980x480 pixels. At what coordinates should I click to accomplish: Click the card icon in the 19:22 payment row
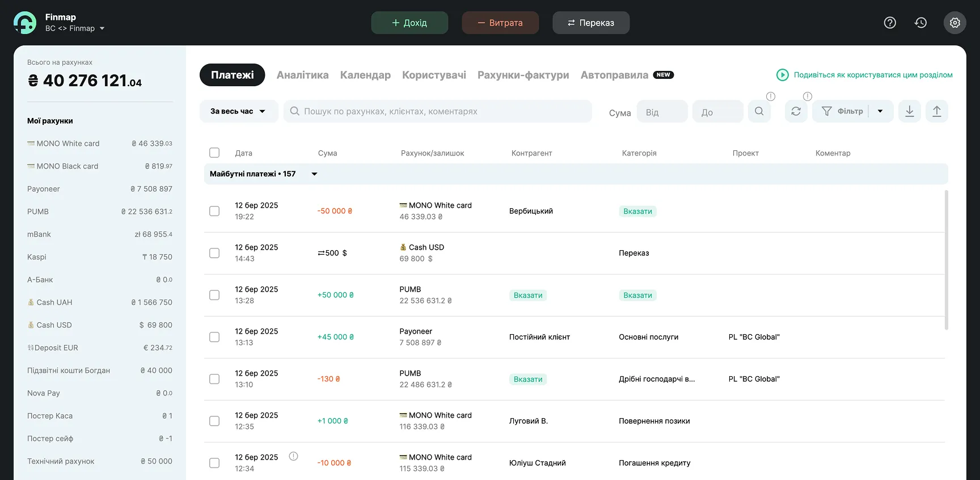pos(403,205)
